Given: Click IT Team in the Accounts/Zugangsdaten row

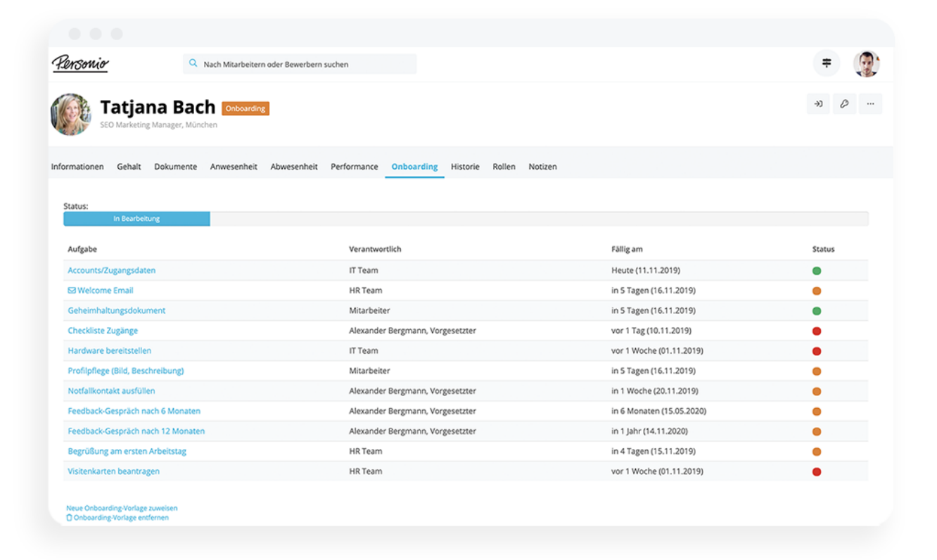Looking at the screenshot, I should tap(364, 271).
